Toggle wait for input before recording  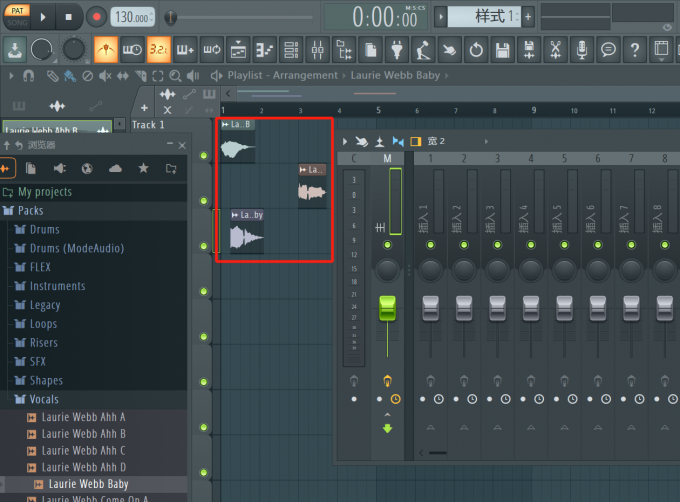[132, 50]
